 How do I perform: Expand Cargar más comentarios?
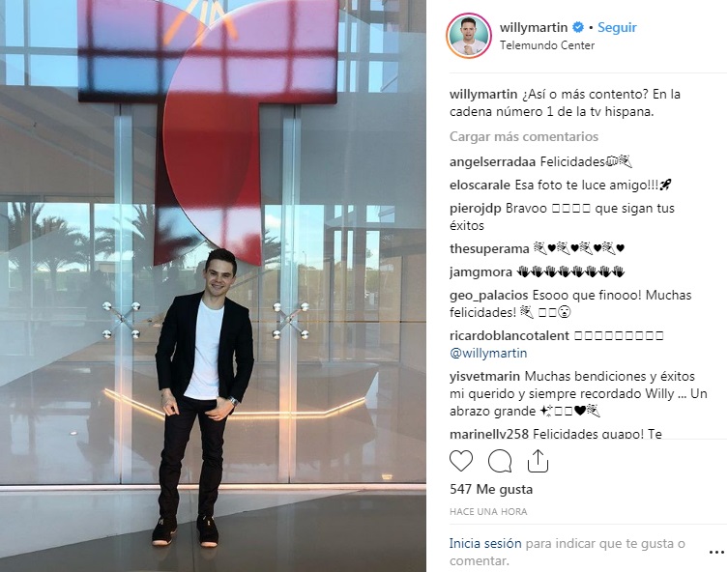point(524,136)
